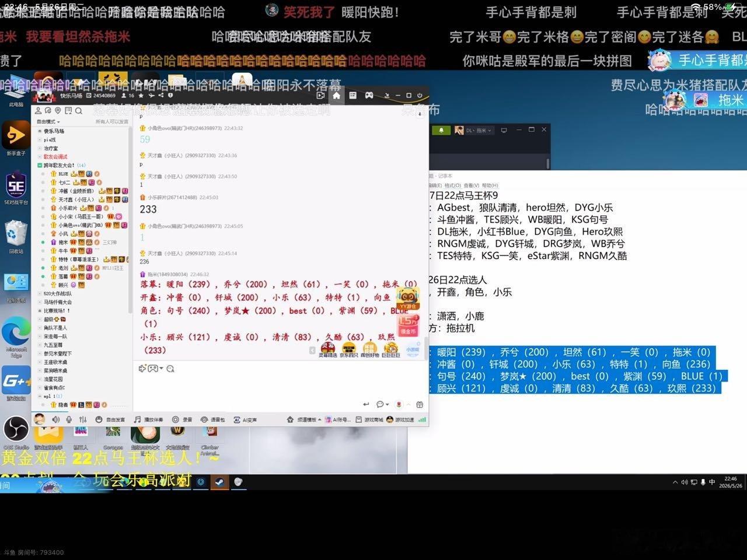Viewport: 747px width, 560px height.
Task: Select the 比赛现场!! channel
Action: point(57,311)
